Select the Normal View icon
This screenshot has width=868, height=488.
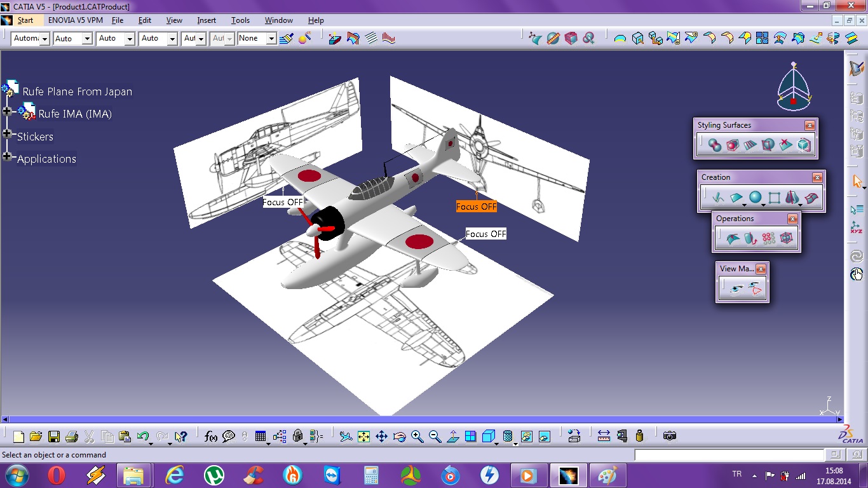point(452,437)
